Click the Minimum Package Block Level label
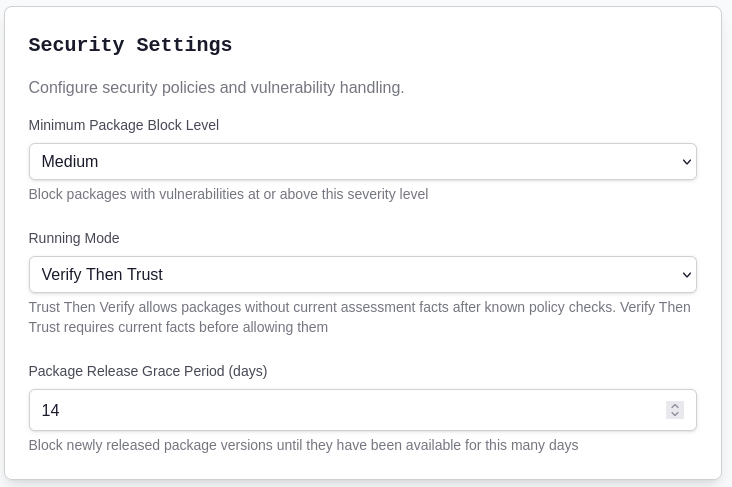 click(x=124, y=125)
